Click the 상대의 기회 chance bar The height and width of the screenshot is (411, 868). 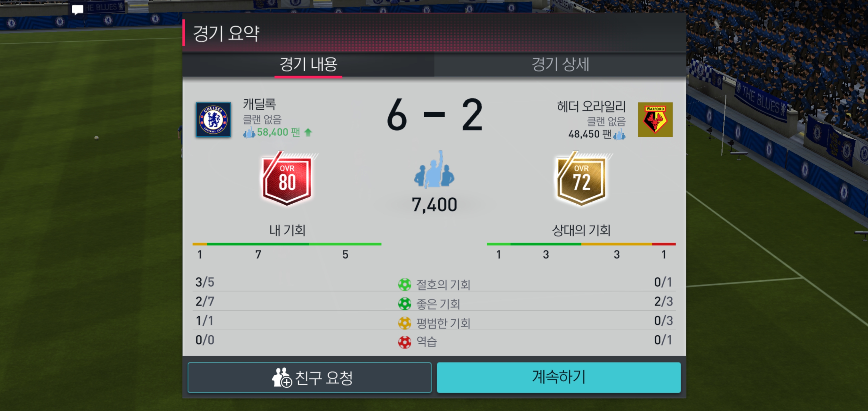click(x=581, y=244)
